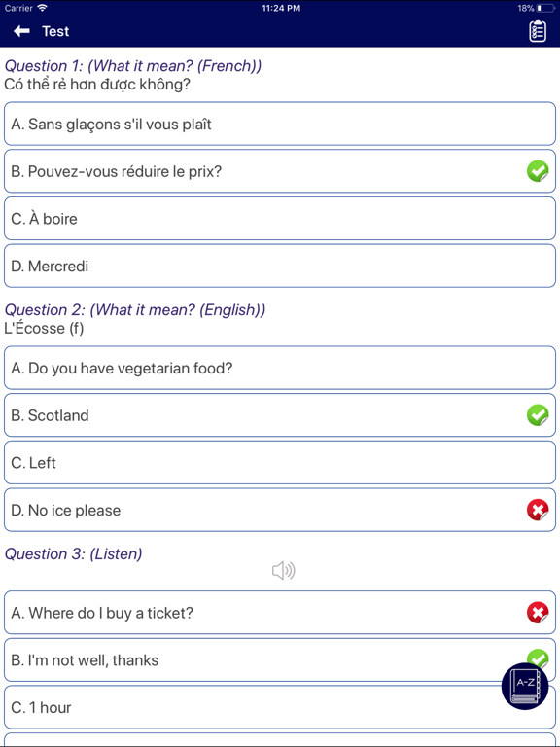Select answer A. Sans glaçons s'il vous plaît
The height and width of the screenshot is (747, 560).
(280, 124)
